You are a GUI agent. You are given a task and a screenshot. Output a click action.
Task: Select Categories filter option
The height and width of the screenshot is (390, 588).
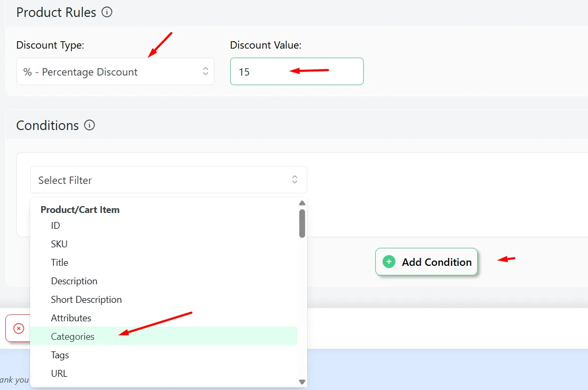coord(164,336)
